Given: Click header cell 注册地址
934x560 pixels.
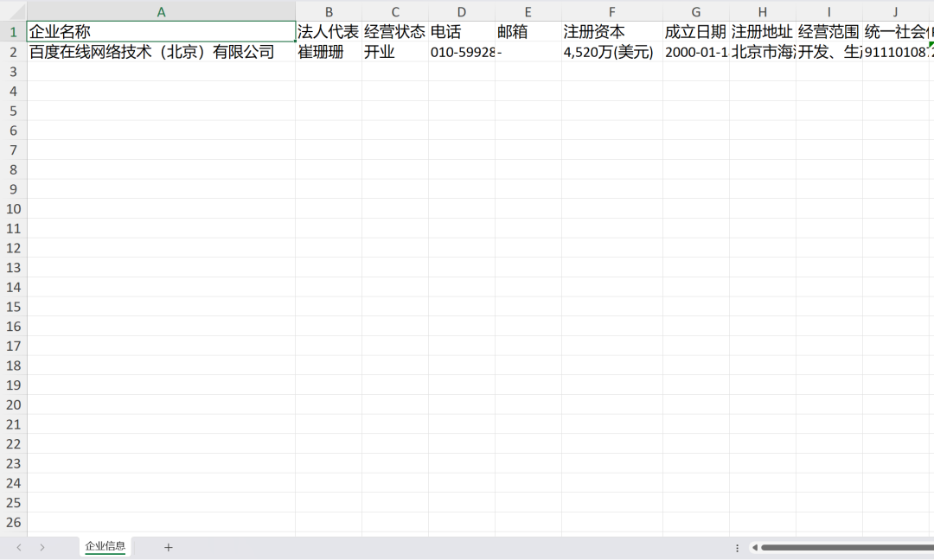Looking at the screenshot, I should [x=763, y=31].
